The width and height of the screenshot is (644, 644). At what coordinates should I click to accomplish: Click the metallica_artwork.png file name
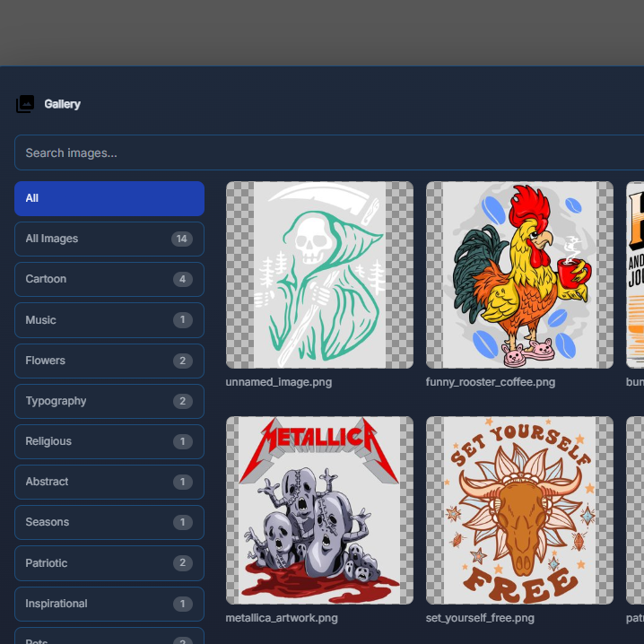(282, 618)
